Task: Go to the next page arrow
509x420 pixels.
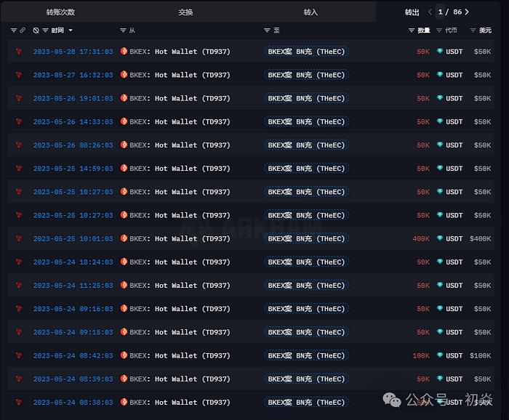Action: pyautogui.click(x=467, y=12)
